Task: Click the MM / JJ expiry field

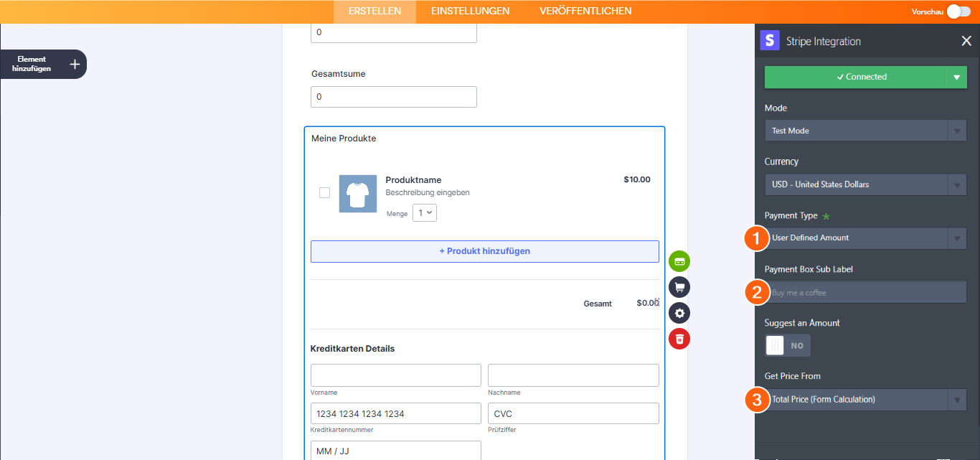Action: [x=396, y=451]
